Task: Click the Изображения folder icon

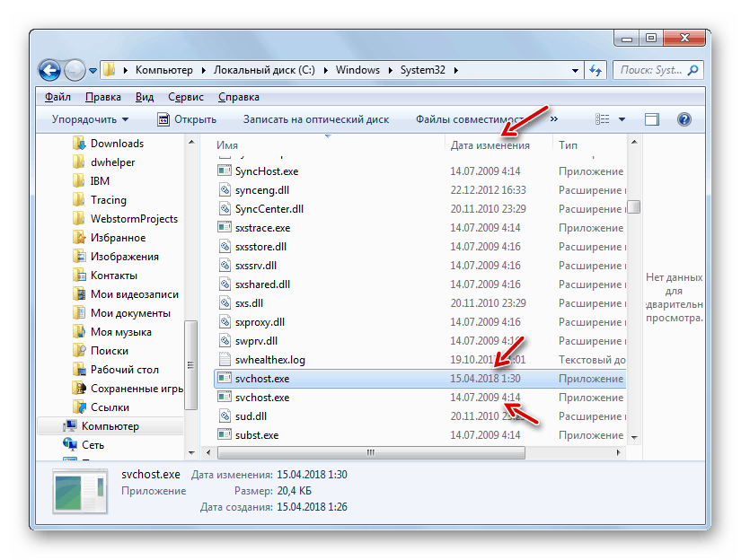Action: 80,256
